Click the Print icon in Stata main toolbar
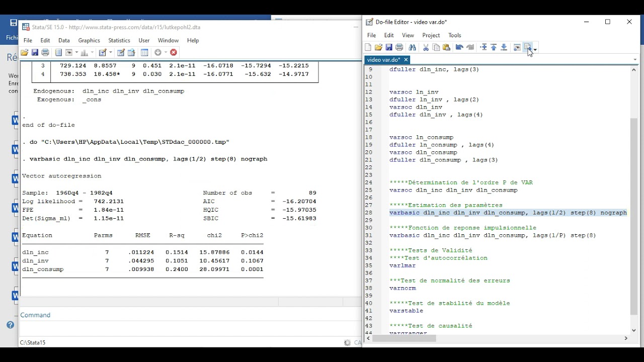Screen dimensions: 644x362 45,52
